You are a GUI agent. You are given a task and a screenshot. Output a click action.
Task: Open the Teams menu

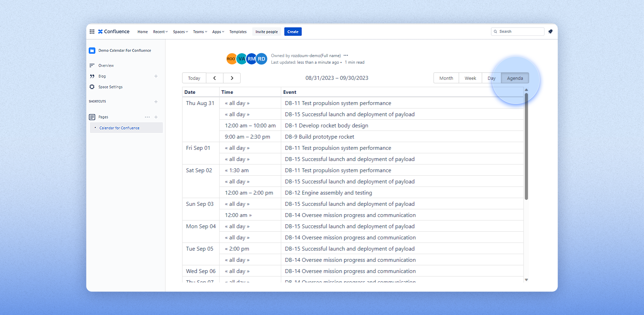point(199,31)
